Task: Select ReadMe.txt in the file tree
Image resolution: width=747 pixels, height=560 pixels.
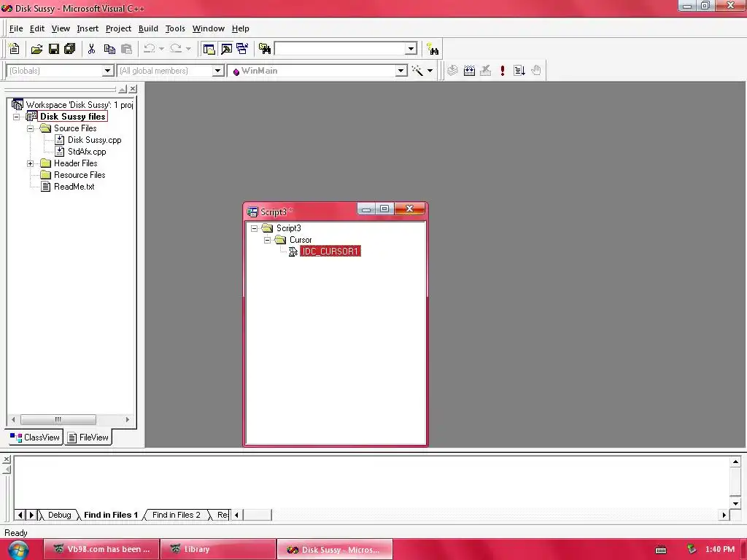Action: tap(74, 187)
